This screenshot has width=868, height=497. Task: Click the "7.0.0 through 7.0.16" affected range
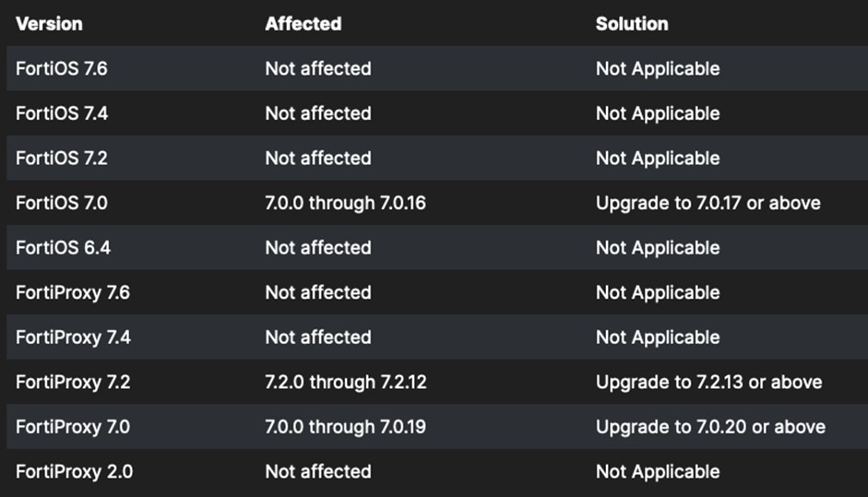[345, 203]
